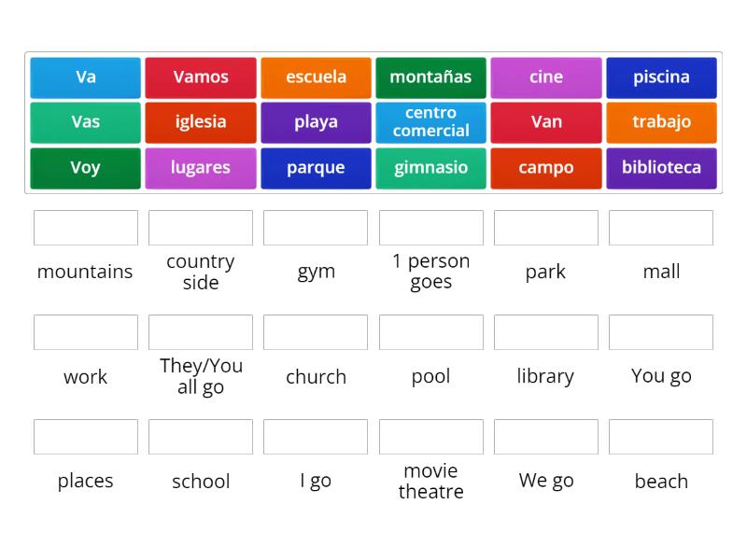Screen dimensions: 747x560
Task: Select the red 'Vamos' tile
Action: click(x=201, y=77)
